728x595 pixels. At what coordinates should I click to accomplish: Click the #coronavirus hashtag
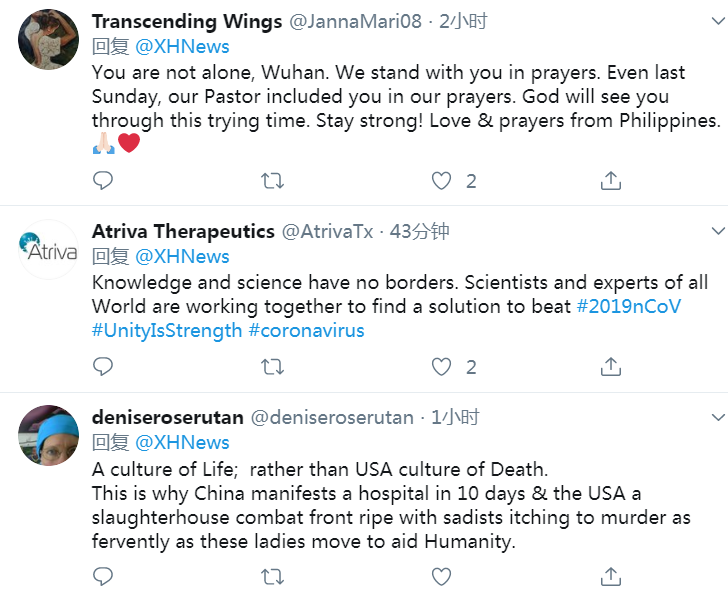[x=306, y=330]
